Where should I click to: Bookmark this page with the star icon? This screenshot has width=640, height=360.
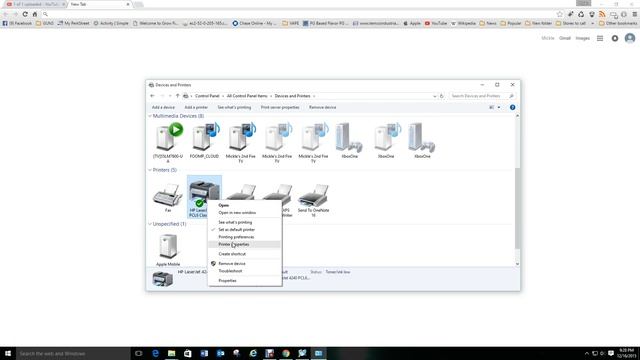point(560,14)
